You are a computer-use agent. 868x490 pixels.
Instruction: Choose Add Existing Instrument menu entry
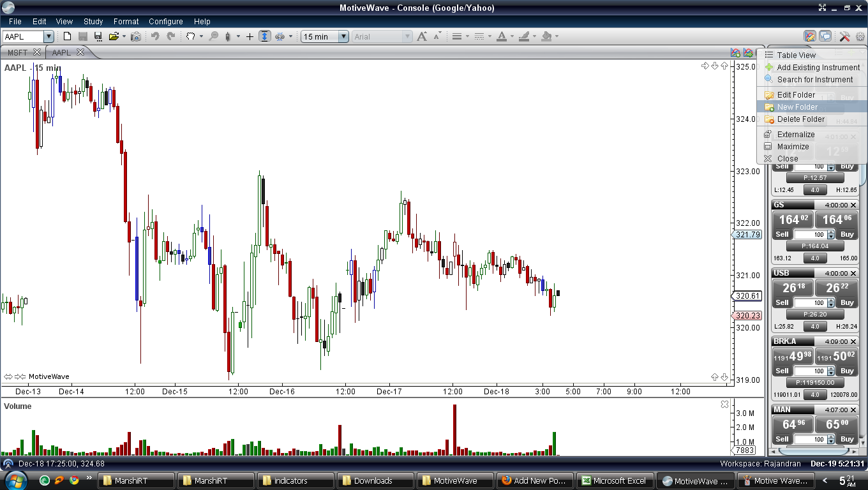click(812, 67)
